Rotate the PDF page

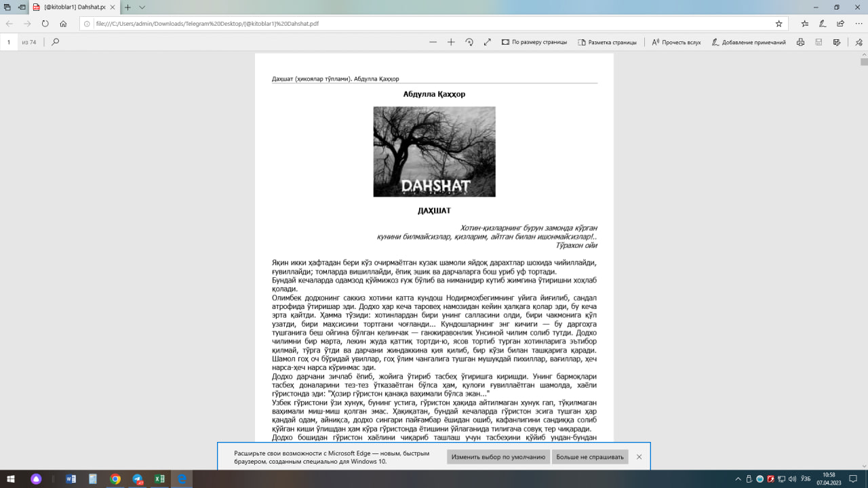469,42
